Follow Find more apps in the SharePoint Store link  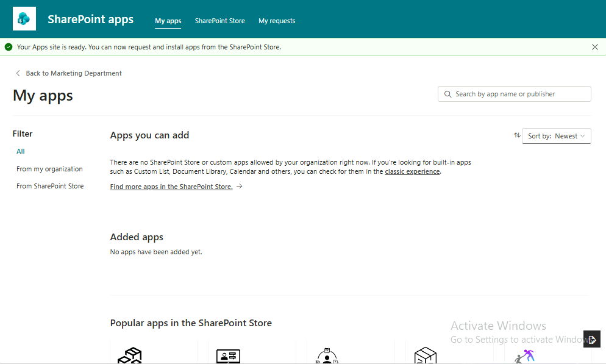click(171, 187)
